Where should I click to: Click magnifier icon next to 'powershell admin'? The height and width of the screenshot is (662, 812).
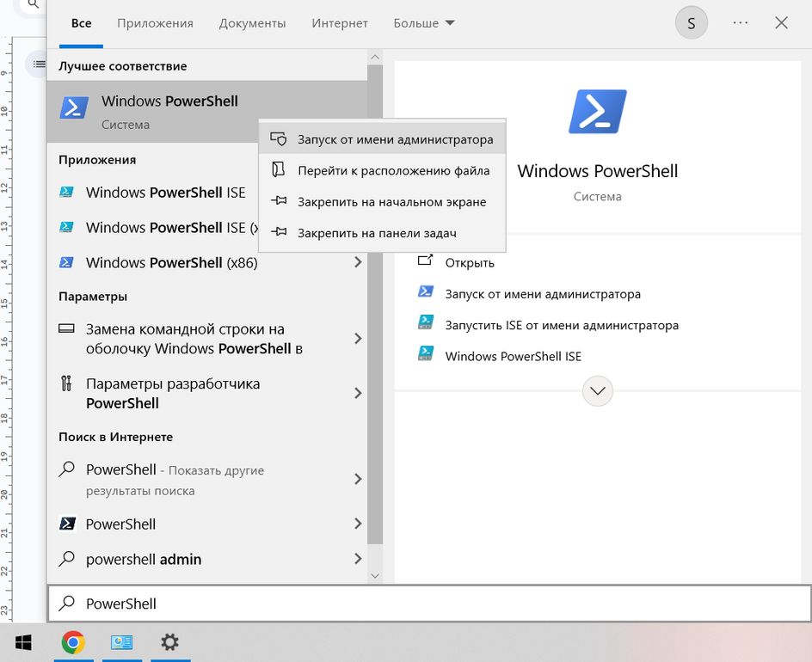point(67,559)
